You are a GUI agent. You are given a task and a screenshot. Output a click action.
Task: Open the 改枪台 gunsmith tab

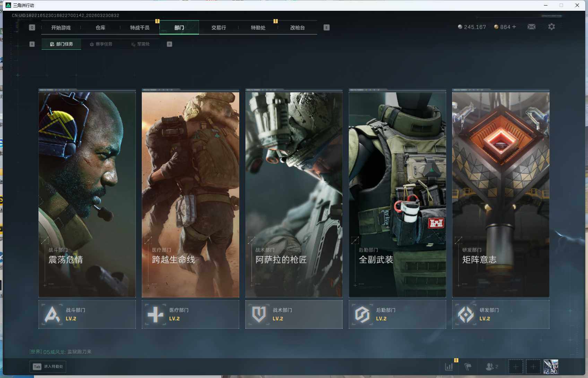pos(297,27)
